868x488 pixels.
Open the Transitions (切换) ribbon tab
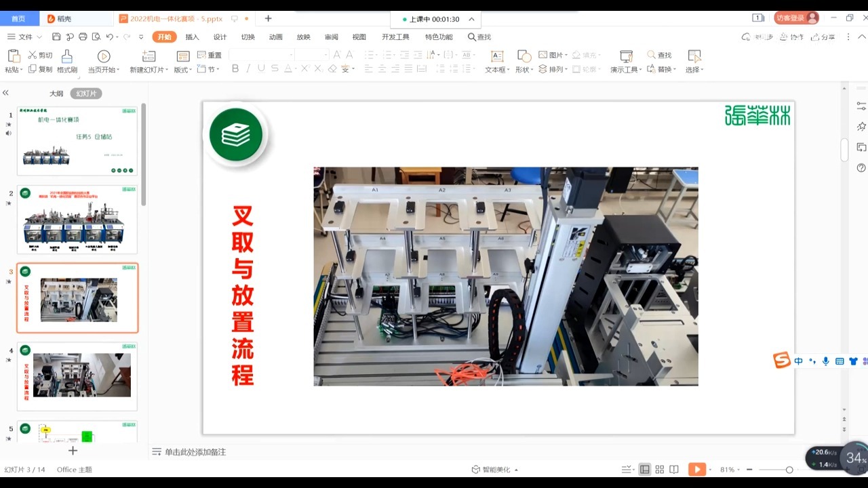[x=248, y=37]
